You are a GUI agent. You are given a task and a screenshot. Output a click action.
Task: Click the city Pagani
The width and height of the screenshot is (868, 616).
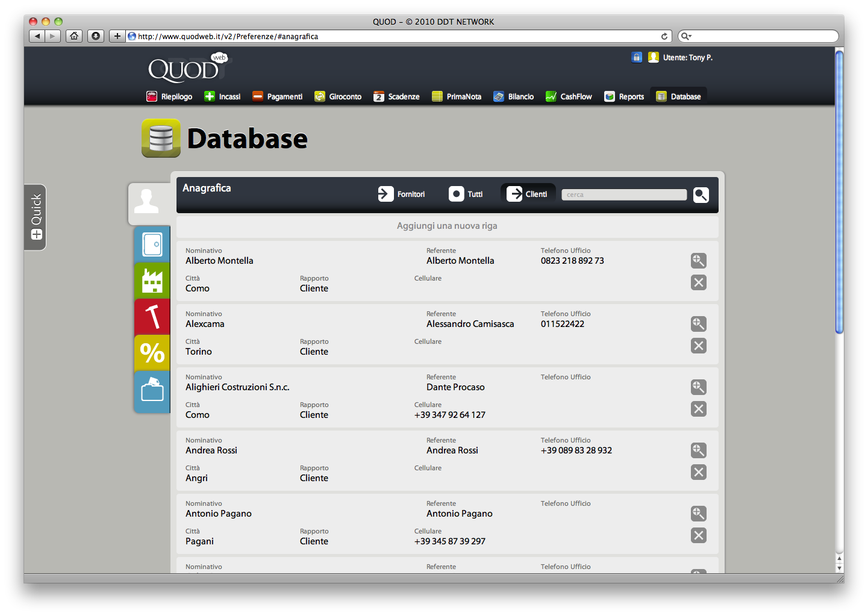point(199,541)
